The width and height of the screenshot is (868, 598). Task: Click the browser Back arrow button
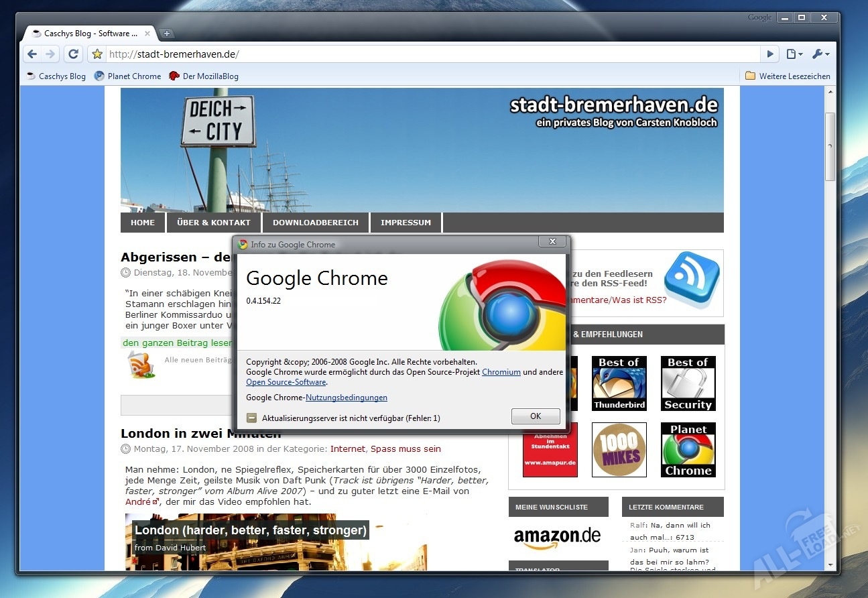32,54
